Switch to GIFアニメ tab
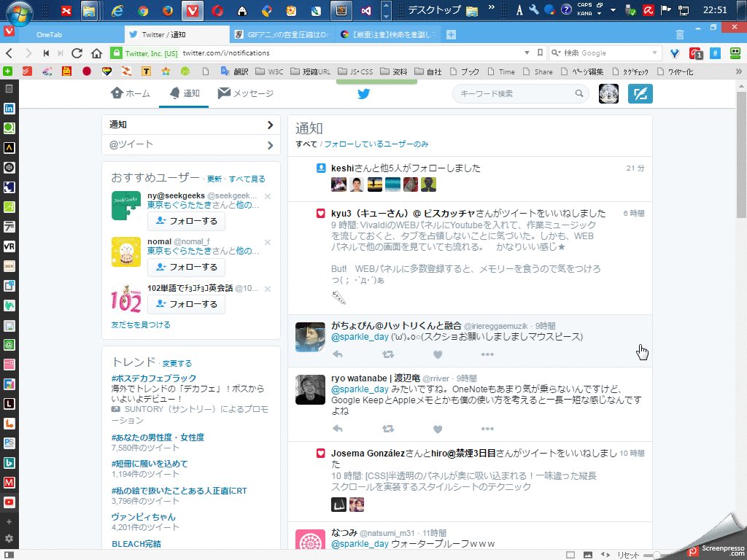The width and height of the screenshot is (747, 560). (283, 34)
